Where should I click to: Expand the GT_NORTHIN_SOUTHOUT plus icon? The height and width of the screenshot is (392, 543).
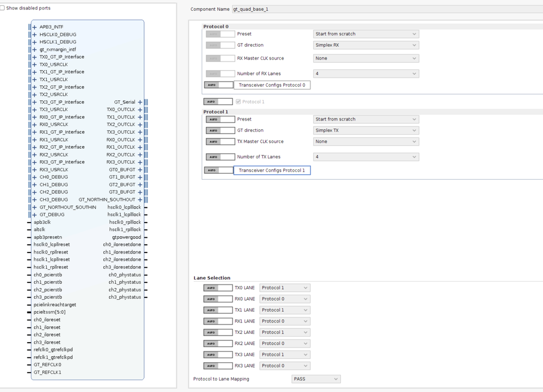(x=140, y=200)
